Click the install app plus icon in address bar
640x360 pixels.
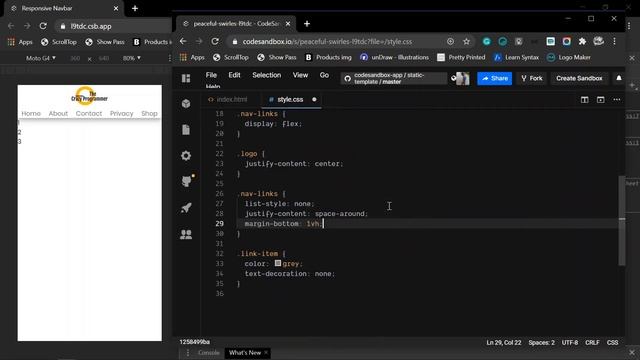click(x=450, y=41)
